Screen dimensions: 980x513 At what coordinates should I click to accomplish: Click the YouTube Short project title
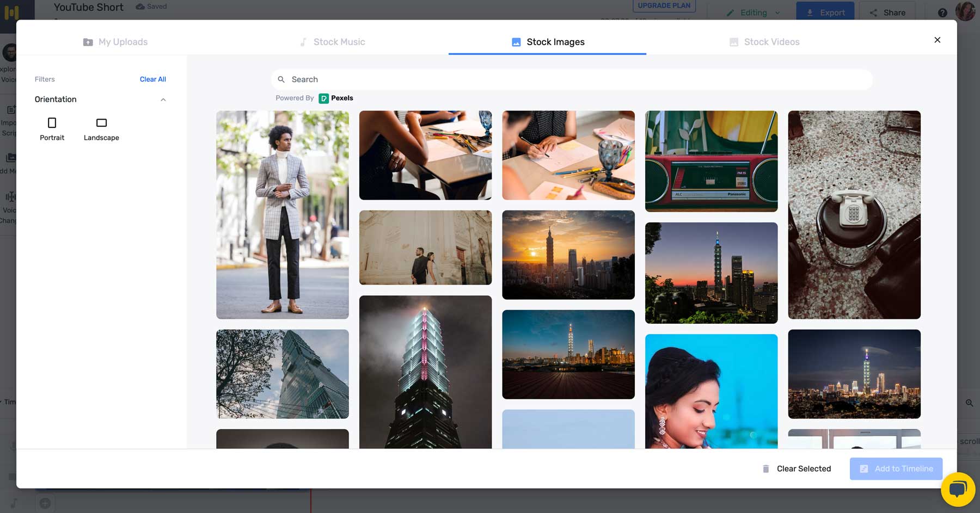click(x=89, y=7)
